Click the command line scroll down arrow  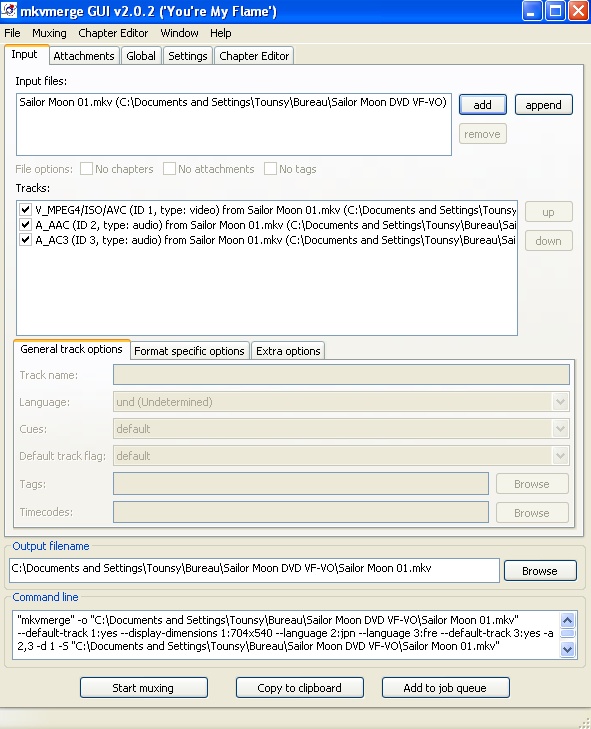click(567, 649)
